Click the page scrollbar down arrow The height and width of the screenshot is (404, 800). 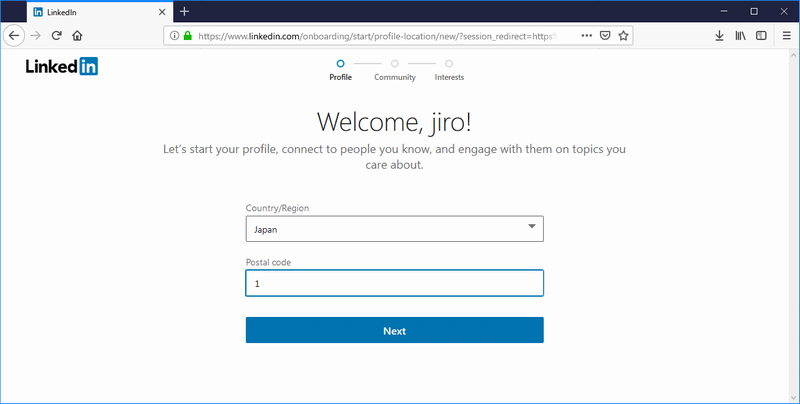[x=793, y=397]
